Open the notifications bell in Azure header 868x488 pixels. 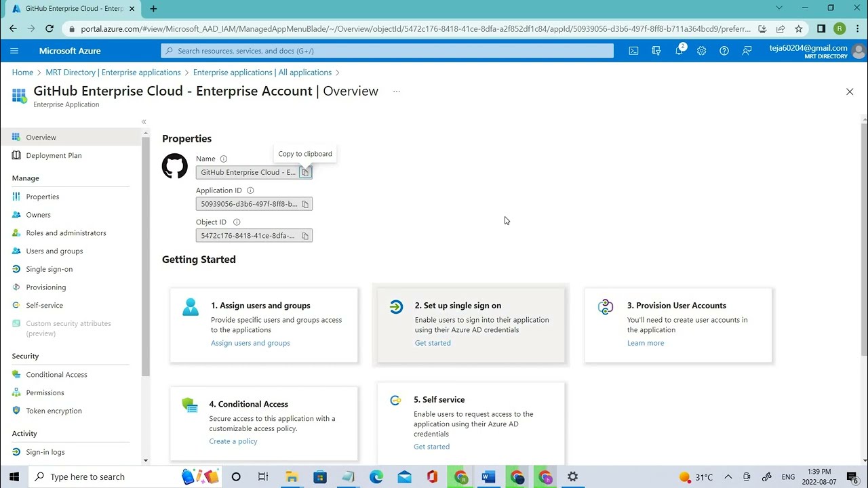click(679, 51)
